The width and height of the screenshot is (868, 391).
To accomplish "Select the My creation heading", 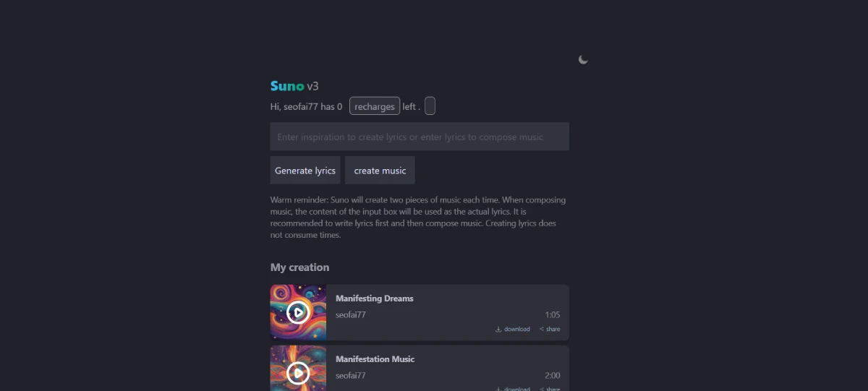I will (299, 267).
